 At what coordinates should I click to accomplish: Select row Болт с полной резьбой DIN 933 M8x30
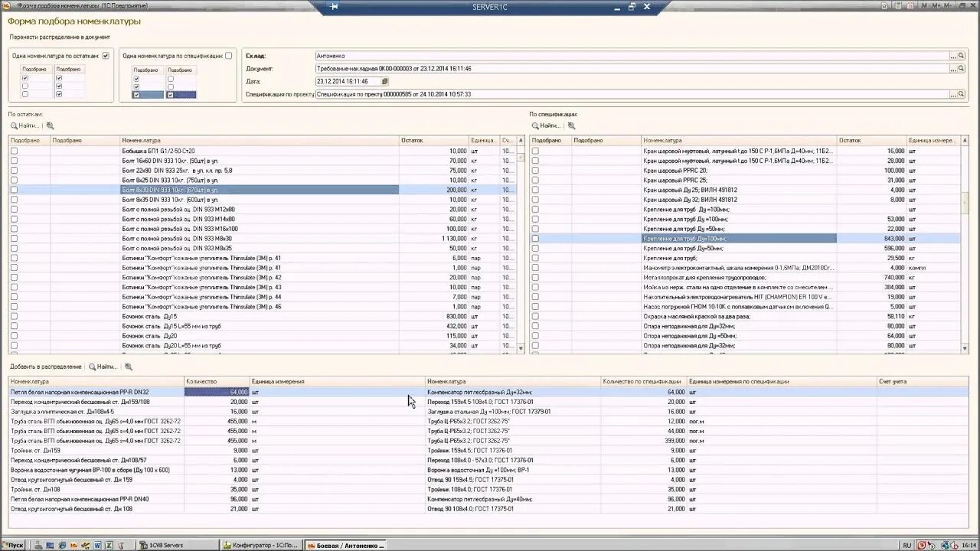click(x=263, y=239)
